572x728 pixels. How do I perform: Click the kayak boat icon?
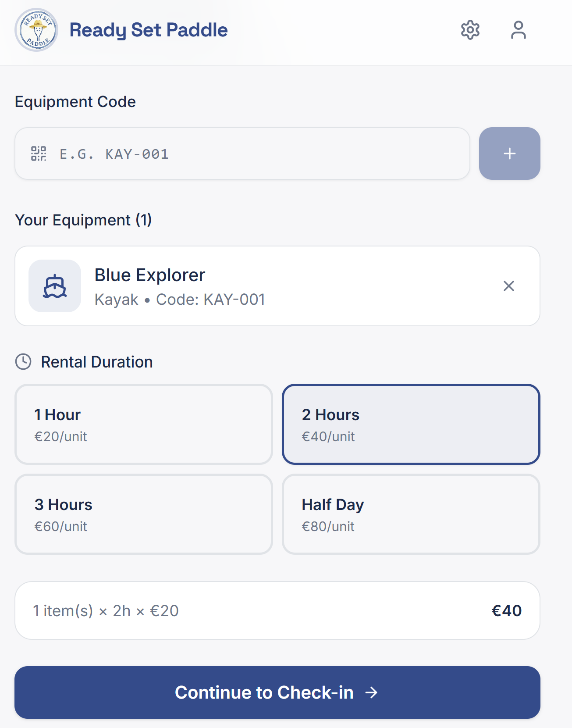(55, 286)
